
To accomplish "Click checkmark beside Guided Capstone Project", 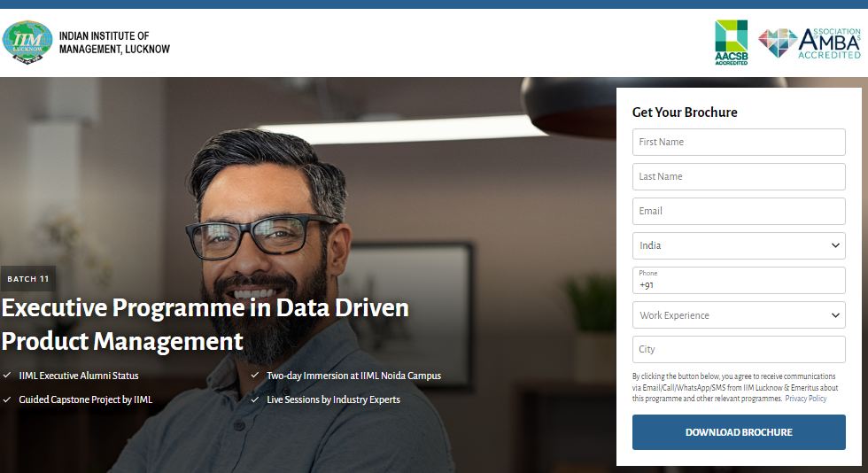I will point(7,399).
